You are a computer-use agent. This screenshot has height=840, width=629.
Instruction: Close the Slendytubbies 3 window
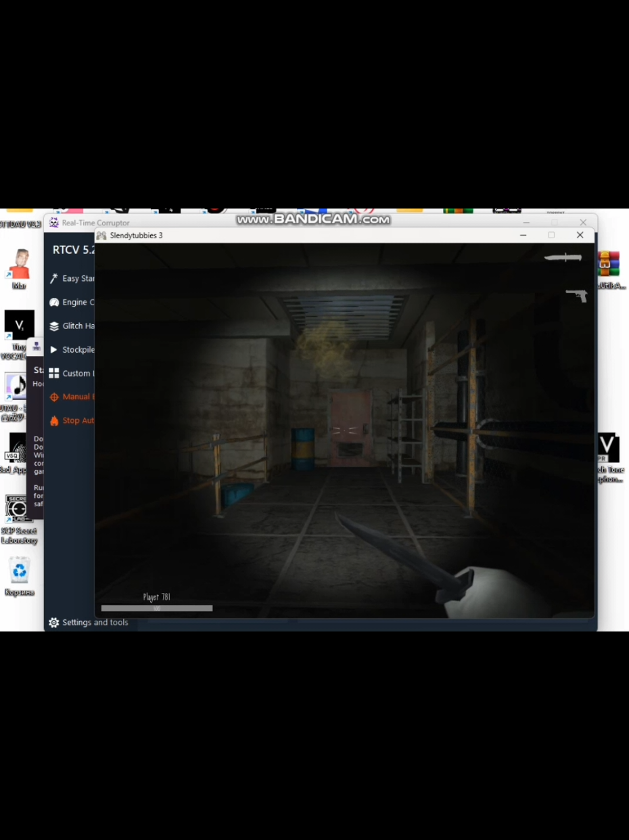coord(580,235)
